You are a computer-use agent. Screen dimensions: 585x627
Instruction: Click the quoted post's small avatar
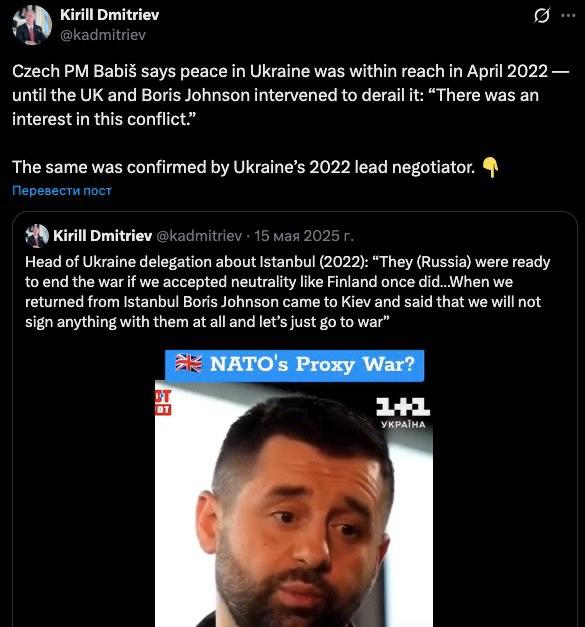(x=36, y=236)
